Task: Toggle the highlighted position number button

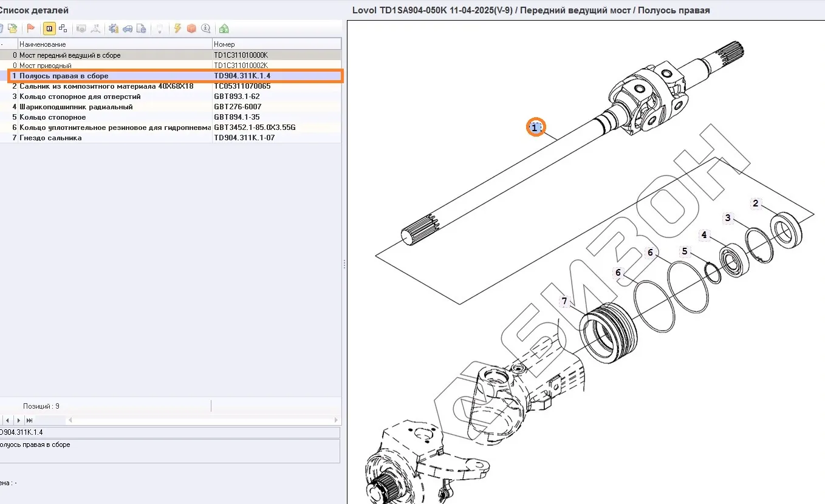Action: coord(49,29)
